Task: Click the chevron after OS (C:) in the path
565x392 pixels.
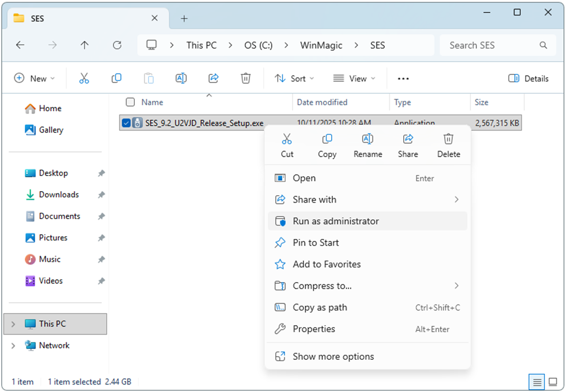Action: pyautogui.click(x=286, y=45)
